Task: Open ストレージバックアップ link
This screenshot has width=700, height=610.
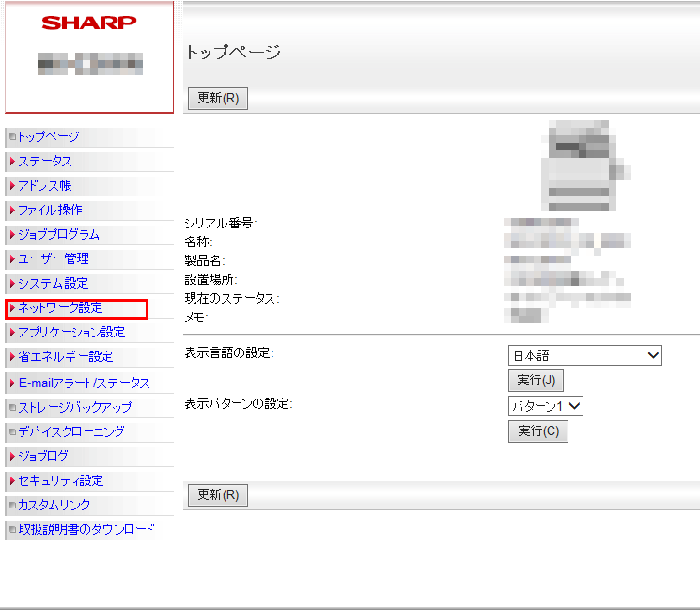Action: 75,407
